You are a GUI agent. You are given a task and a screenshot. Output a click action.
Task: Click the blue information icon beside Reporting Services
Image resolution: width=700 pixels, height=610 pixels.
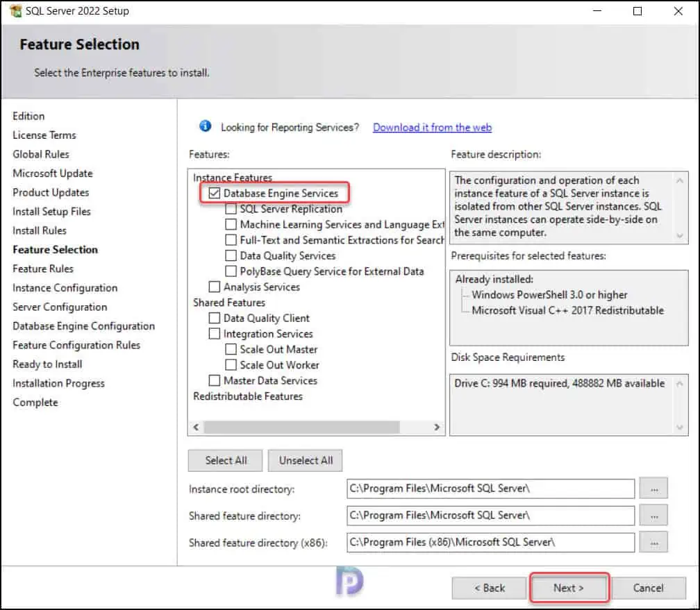pyautogui.click(x=205, y=126)
